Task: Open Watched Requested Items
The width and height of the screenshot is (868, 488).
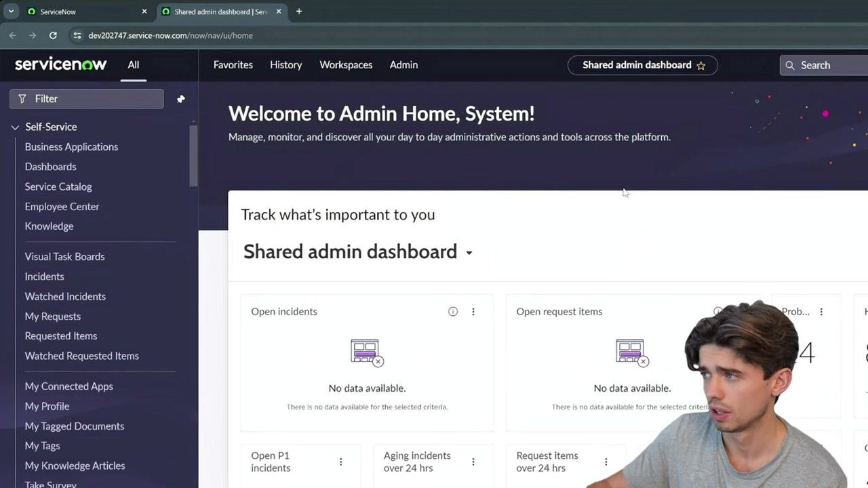Action: click(x=81, y=356)
